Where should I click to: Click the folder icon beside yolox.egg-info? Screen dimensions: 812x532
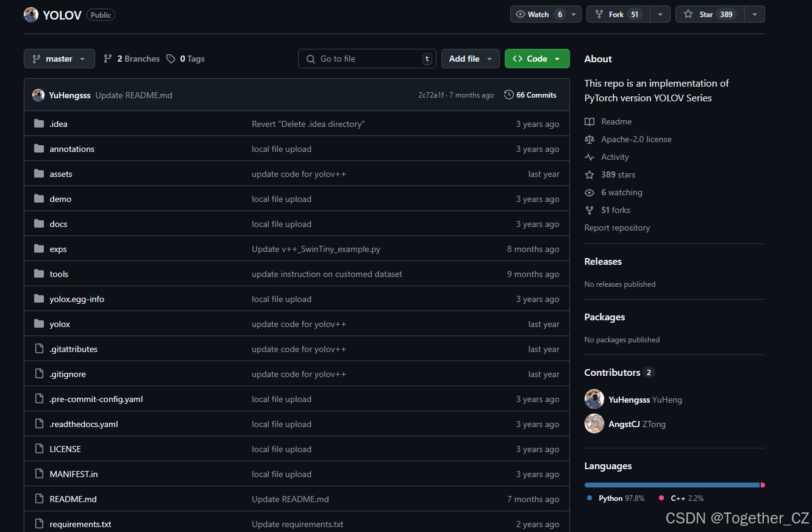tap(39, 299)
